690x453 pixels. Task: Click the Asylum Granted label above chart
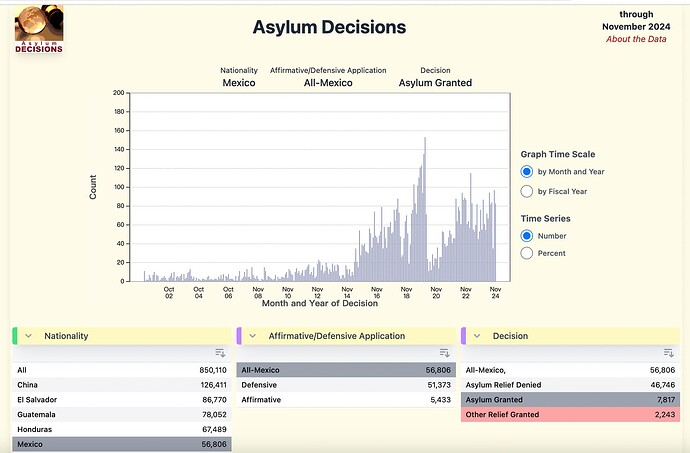pyautogui.click(x=435, y=83)
